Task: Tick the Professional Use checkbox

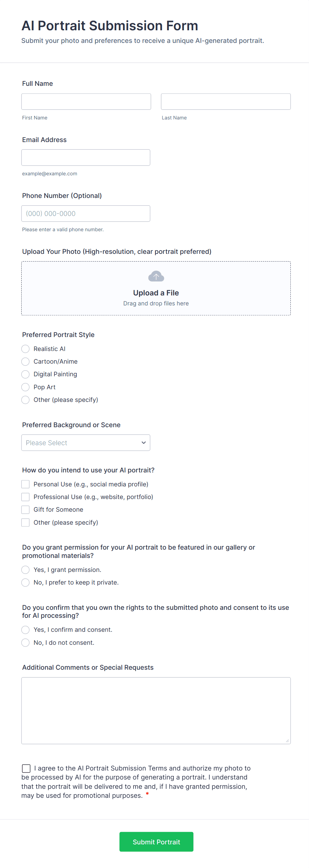Action: click(26, 497)
